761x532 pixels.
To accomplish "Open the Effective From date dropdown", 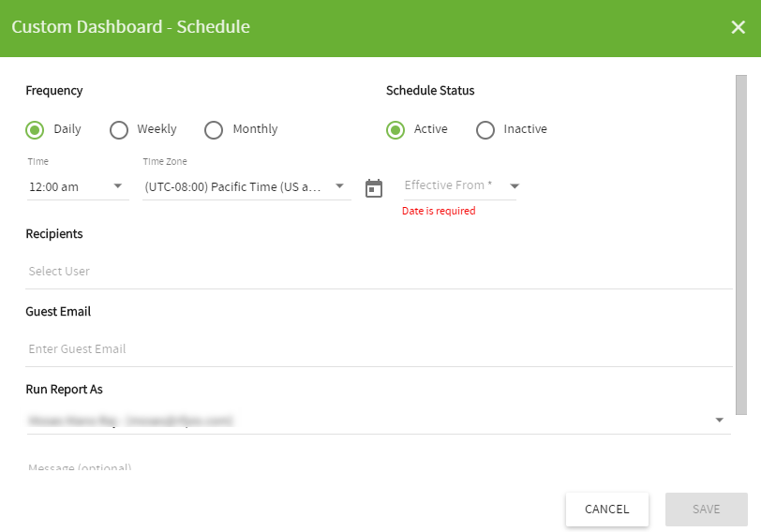I will click(460, 185).
